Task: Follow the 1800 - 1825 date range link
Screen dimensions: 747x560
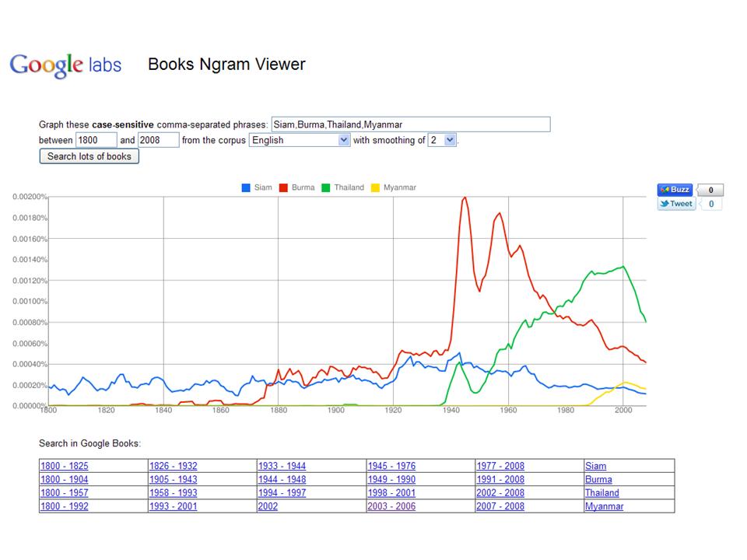Action: tap(64, 467)
